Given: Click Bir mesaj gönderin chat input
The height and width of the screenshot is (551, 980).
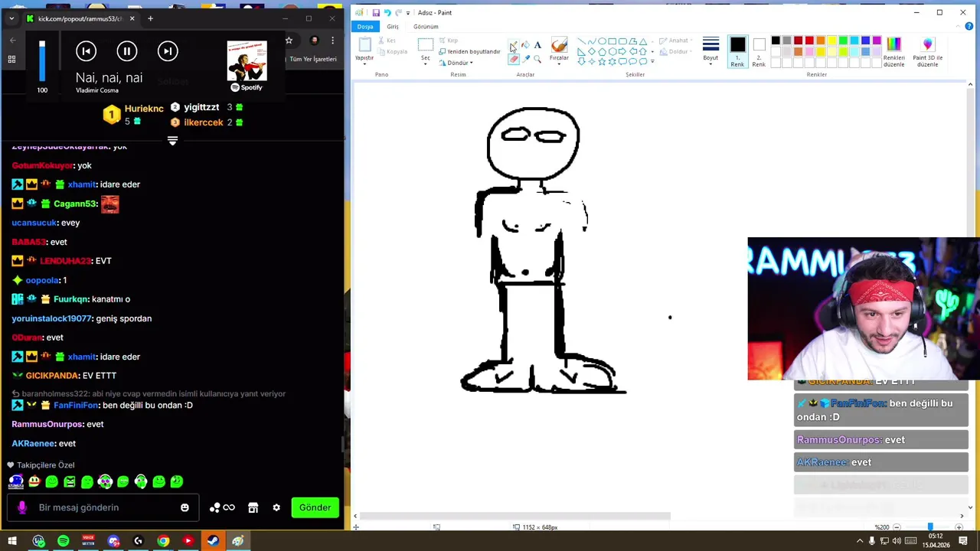Looking at the screenshot, I should point(103,507).
